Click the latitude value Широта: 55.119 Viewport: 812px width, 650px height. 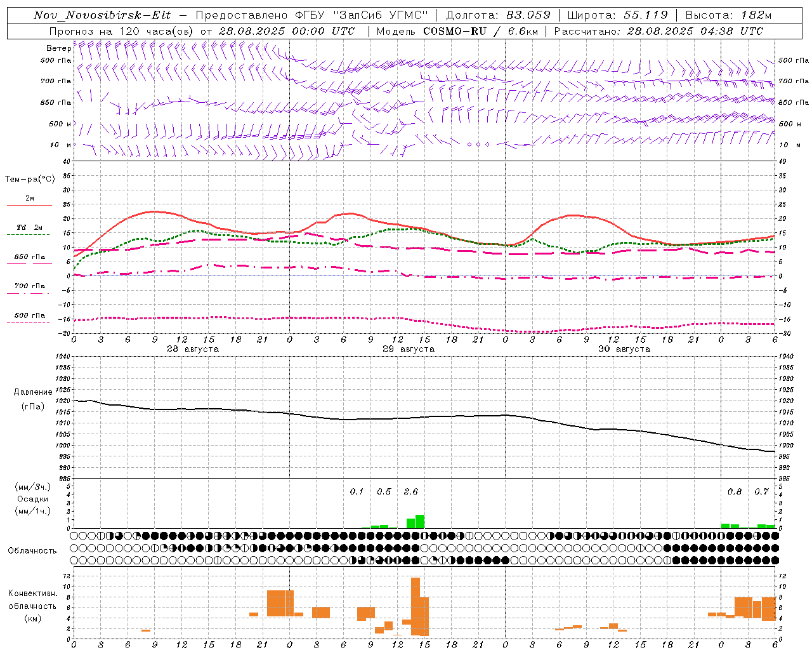pyautogui.click(x=617, y=15)
